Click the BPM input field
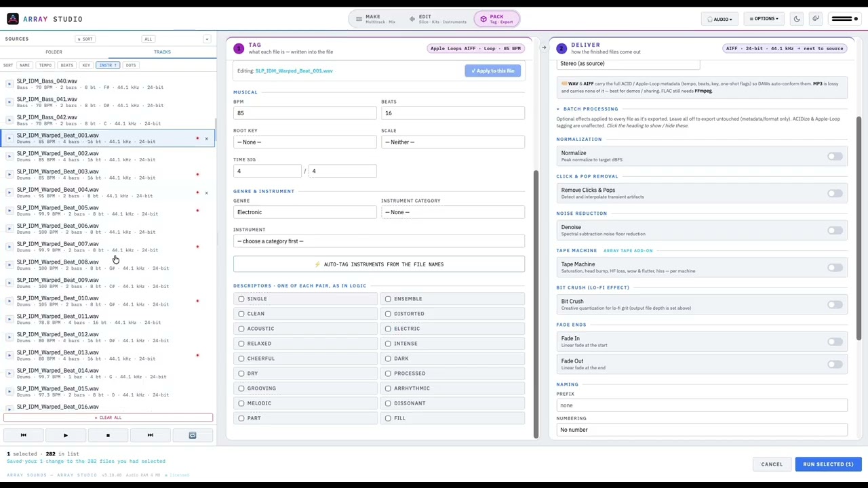Viewport: 868px width, 488px height. pyautogui.click(x=304, y=113)
